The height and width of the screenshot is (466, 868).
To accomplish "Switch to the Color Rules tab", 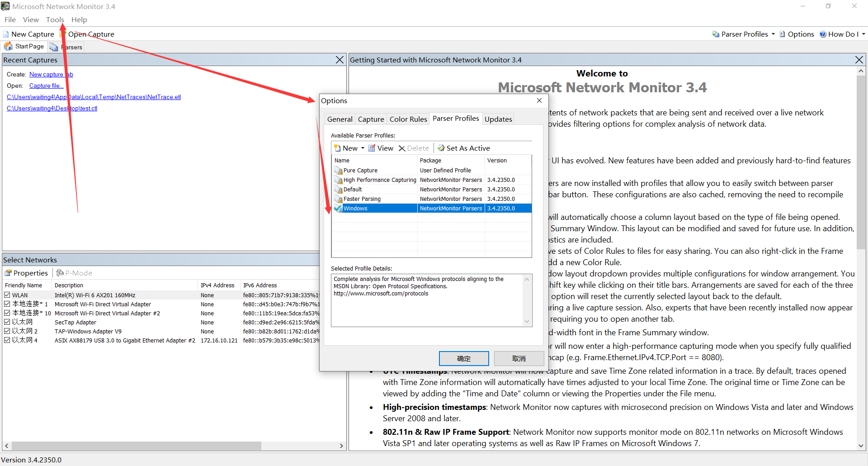I will coord(408,119).
